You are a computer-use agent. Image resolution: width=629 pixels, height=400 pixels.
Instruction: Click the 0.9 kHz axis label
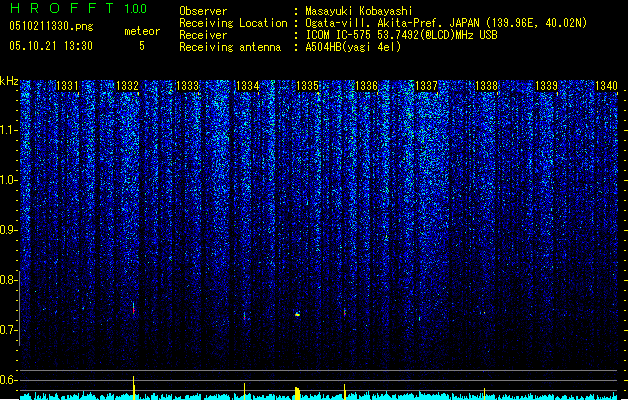[8, 230]
